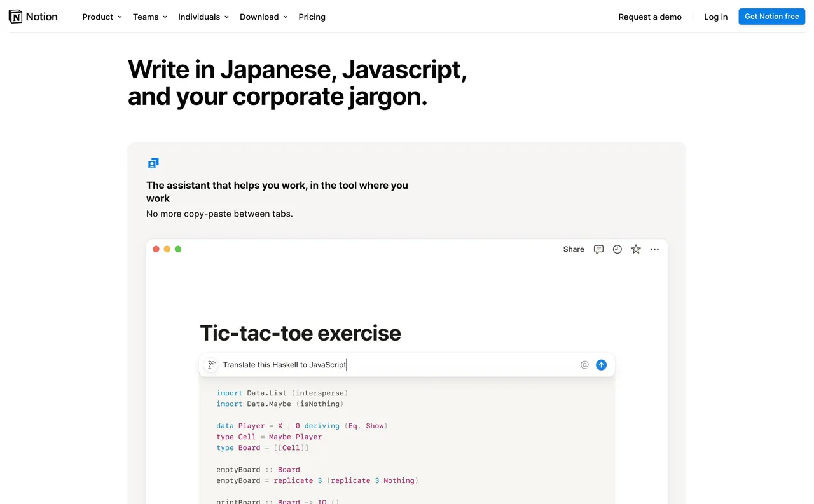Select the Log in link
The width and height of the screenshot is (814, 504).
[x=715, y=17]
